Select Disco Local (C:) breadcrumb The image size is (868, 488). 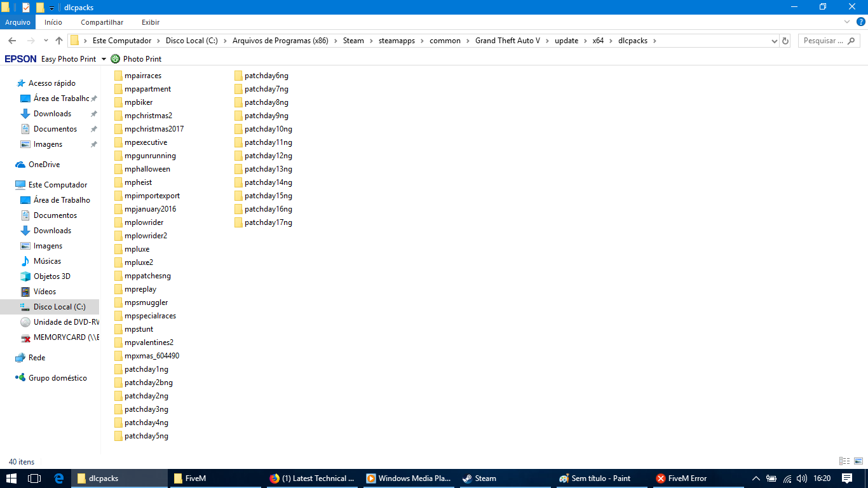[192, 41]
